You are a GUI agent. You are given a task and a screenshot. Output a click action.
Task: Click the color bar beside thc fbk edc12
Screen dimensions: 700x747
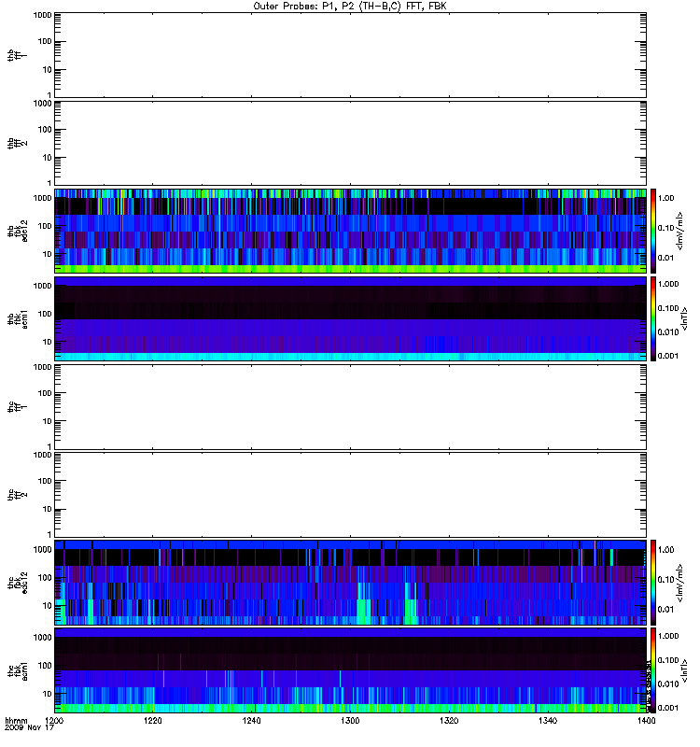[653, 582]
